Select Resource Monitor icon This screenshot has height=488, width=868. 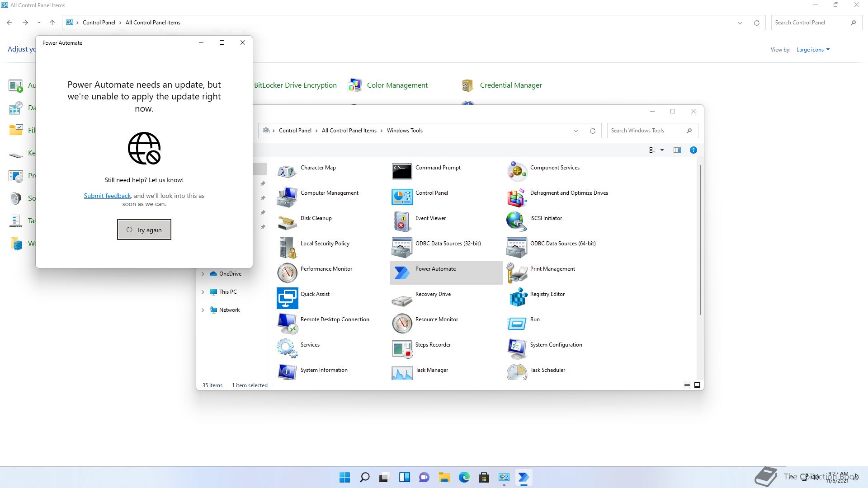point(402,323)
